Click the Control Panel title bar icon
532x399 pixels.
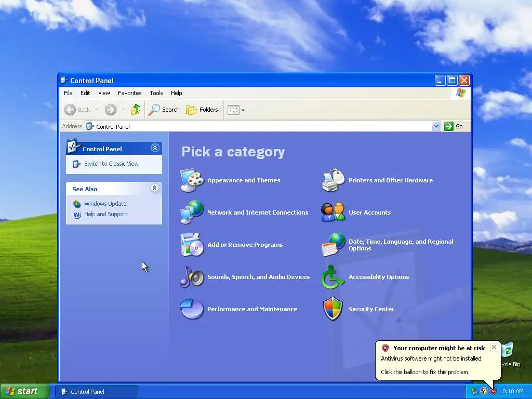64,81
